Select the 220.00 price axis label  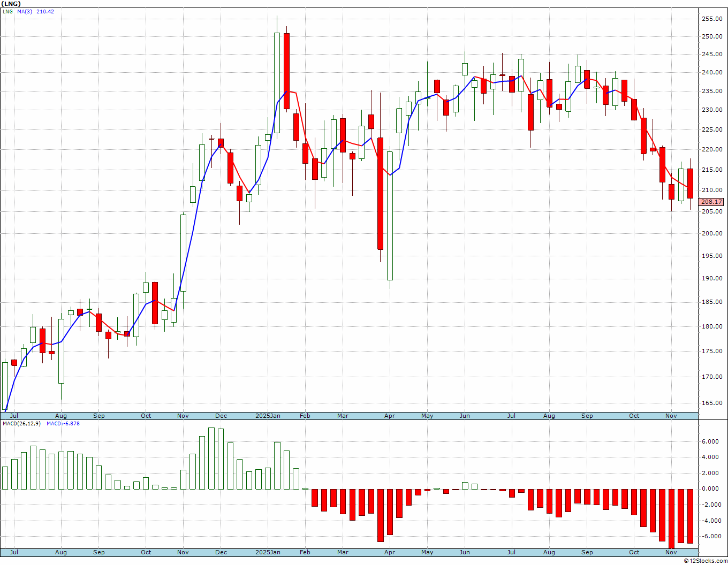(x=711, y=149)
